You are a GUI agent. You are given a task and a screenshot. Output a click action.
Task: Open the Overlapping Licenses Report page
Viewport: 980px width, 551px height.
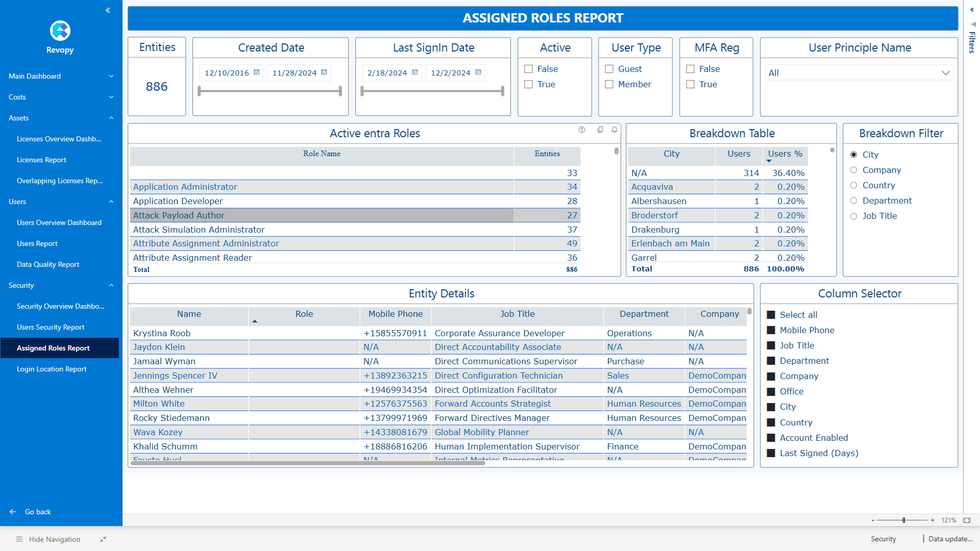point(60,181)
